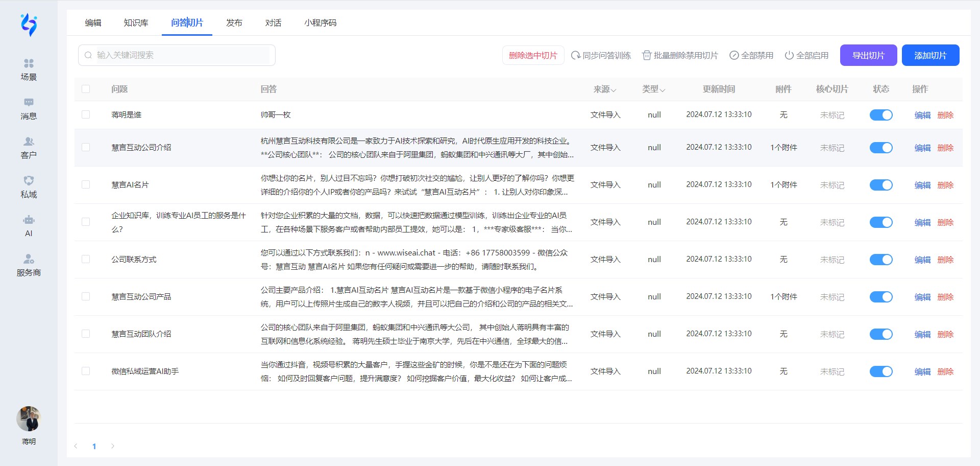Screen dimensions: 980x466
Task: Click the 更新时间 column header
Action: [719, 89]
